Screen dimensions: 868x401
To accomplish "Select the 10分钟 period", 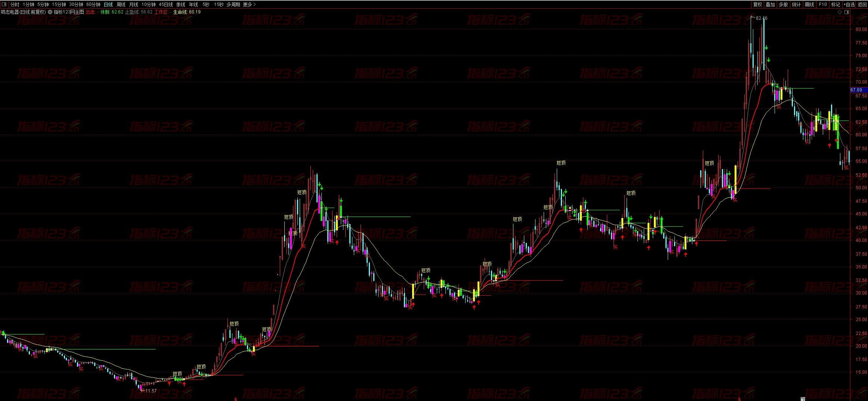I will point(148,4).
